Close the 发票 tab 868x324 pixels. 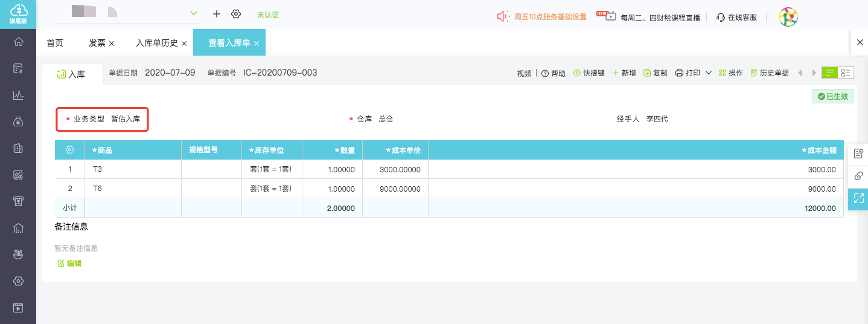tap(112, 44)
